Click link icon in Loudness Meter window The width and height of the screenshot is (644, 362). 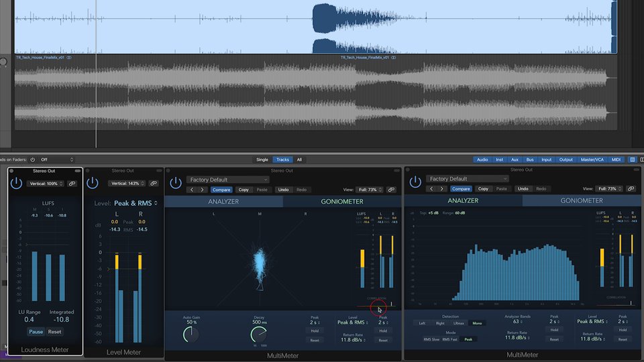click(72, 184)
